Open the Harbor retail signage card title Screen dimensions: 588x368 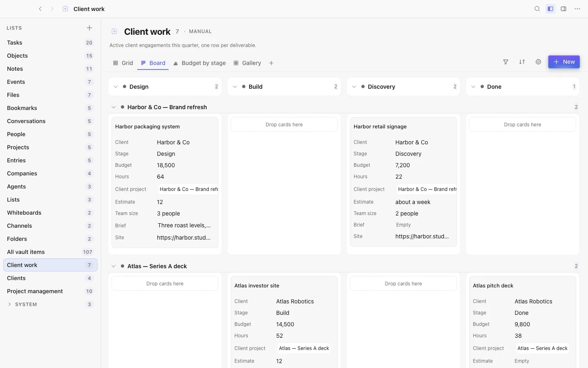[380, 127]
